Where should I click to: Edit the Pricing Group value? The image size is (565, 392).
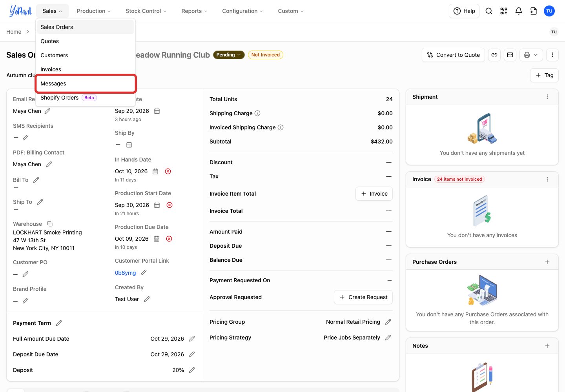(388, 322)
